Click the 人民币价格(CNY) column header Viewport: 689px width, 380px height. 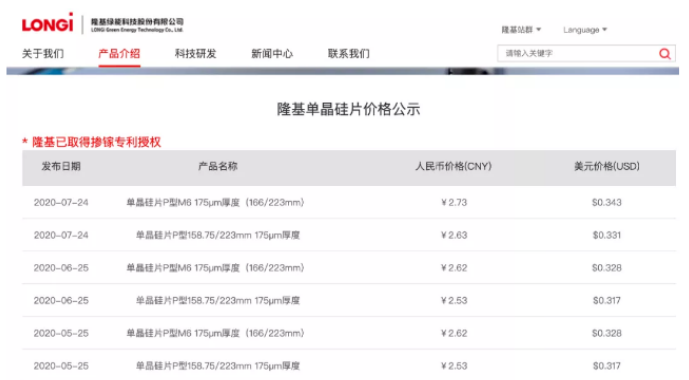453,166
